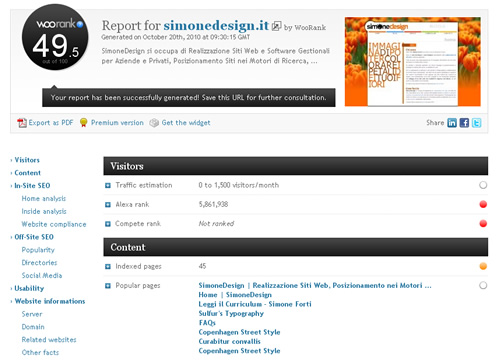This screenshot has width=500, height=360.
Task: Expand the Compete rank row
Action: (x=108, y=224)
